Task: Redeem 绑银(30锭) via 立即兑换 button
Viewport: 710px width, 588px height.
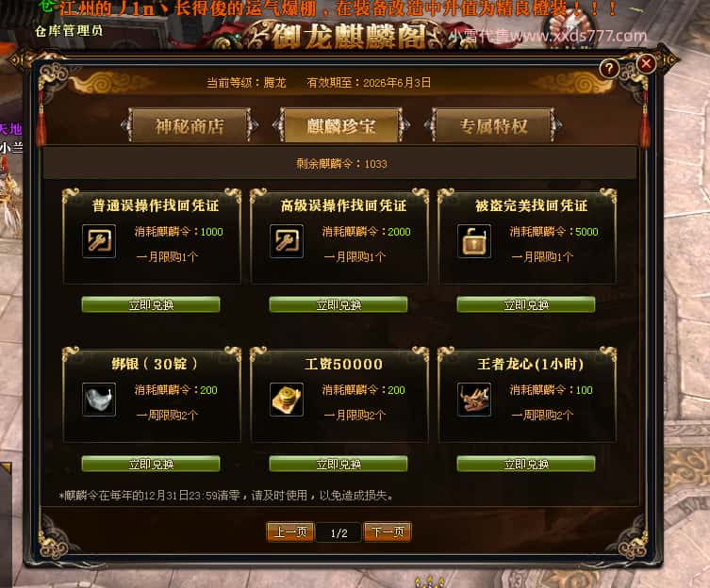Action: tap(151, 464)
